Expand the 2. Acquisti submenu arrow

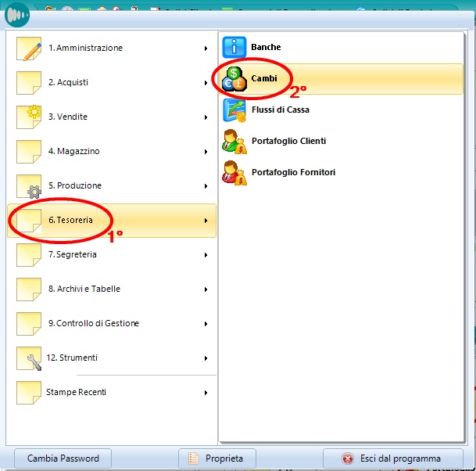(206, 83)
